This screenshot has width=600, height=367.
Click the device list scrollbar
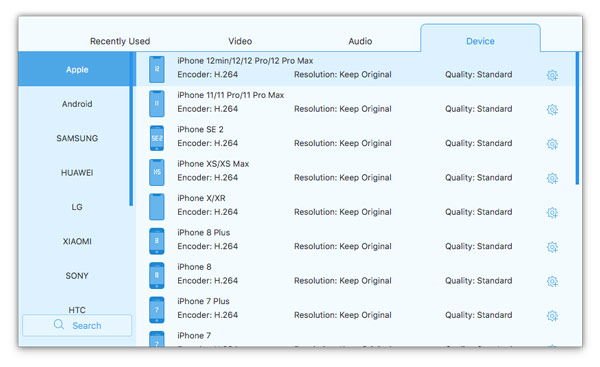coord(577,118)
